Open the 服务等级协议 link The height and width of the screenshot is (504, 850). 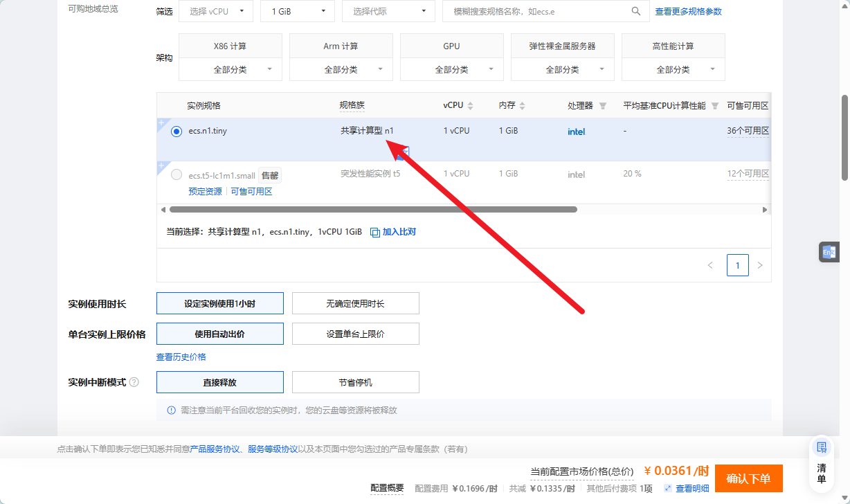pyautogui.click(x=273, y=449)
